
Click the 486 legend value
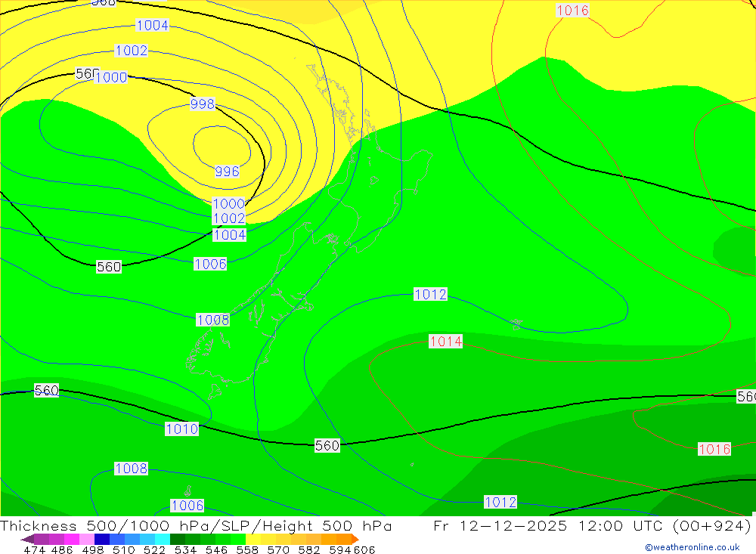(62, 549)
